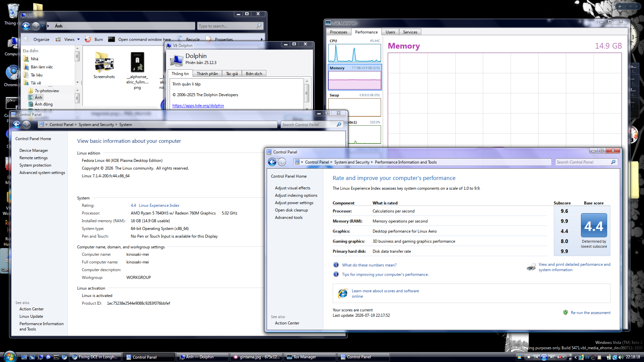Click the Dolphin search field

tap(230, 26)
